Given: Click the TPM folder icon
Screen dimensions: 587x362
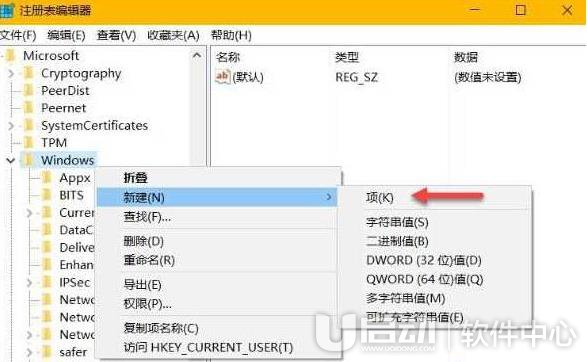Looking at the screenshot, I should pos(28,143).
